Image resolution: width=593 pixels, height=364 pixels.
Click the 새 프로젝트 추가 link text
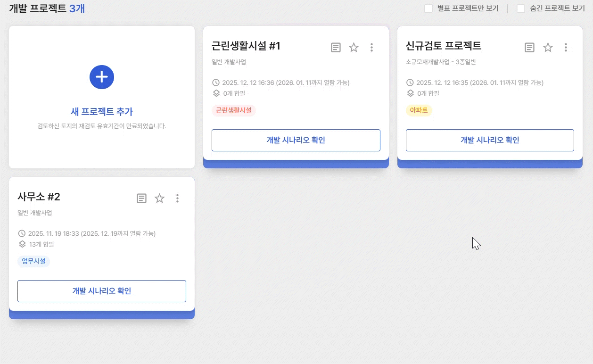tap(102, 112)
